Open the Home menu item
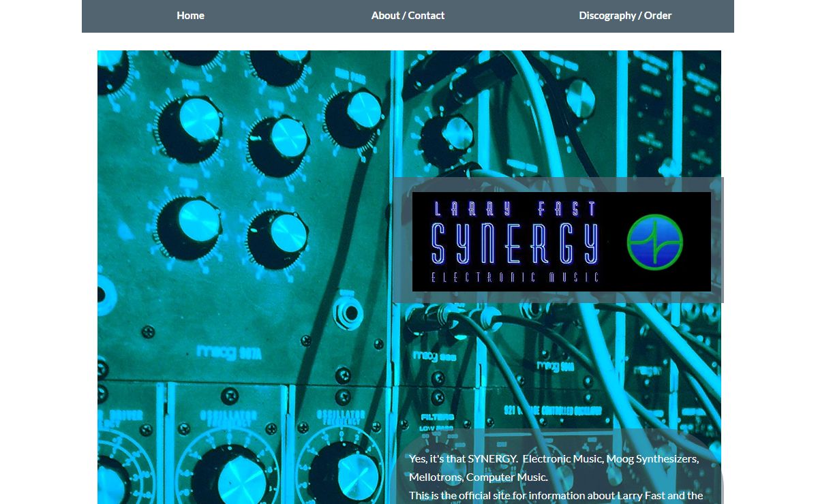The width and height of the screenshot is (818, 504). pos(190,16)
